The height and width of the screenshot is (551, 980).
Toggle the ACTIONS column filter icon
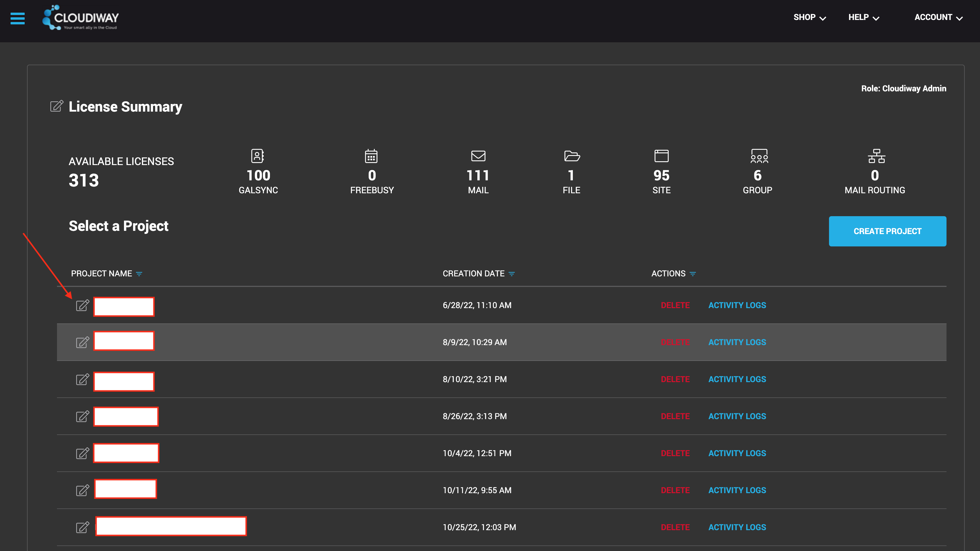coord(693,274)
